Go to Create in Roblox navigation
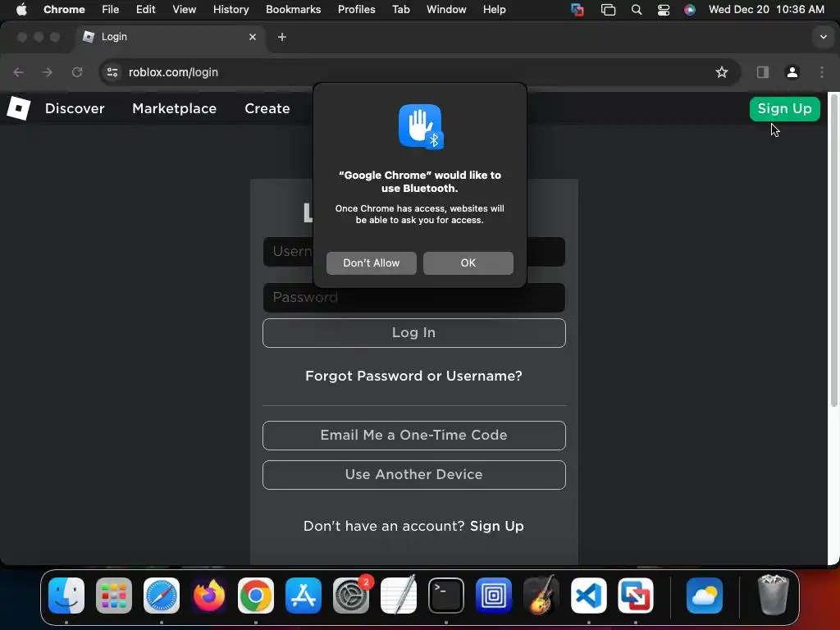Image resolution: width=840 pixels, height=630 pixels. tap(267, 109)
